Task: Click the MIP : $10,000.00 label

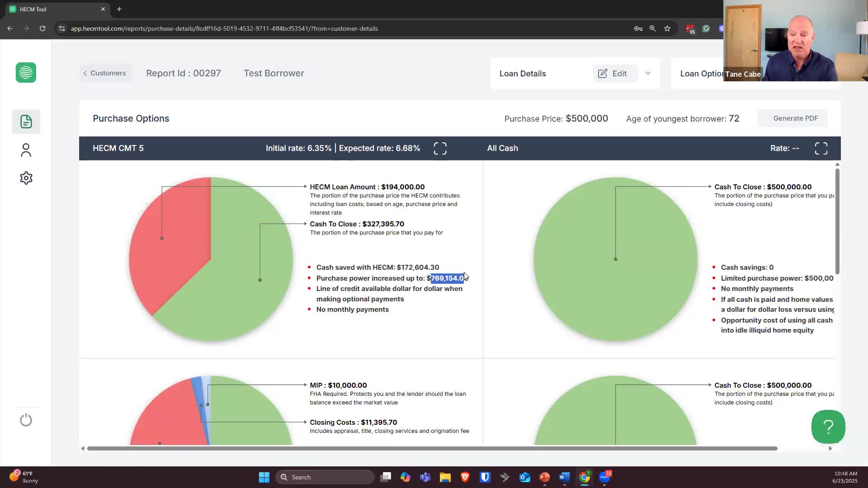Action: pos(338,385)
